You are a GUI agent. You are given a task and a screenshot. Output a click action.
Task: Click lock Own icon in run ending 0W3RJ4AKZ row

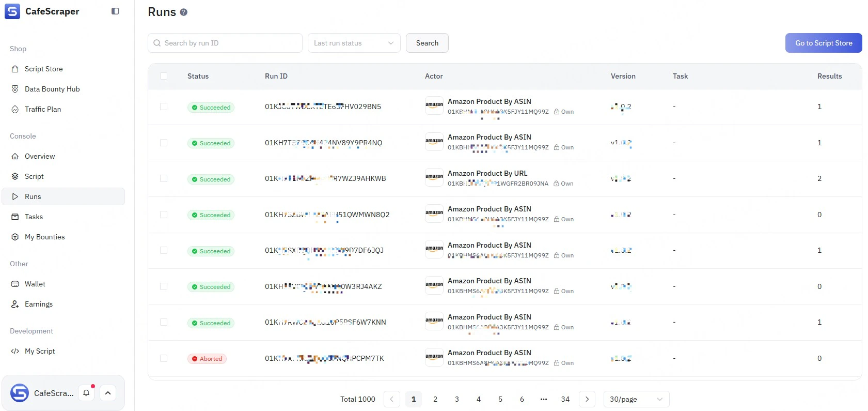tap(557, 291)
